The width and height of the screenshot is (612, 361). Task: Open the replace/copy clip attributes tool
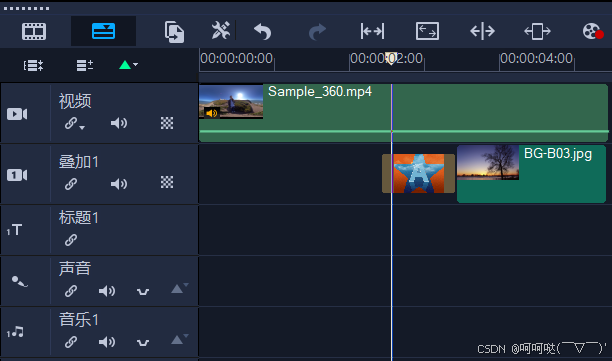pyautogui.click(x=174, y=32)
